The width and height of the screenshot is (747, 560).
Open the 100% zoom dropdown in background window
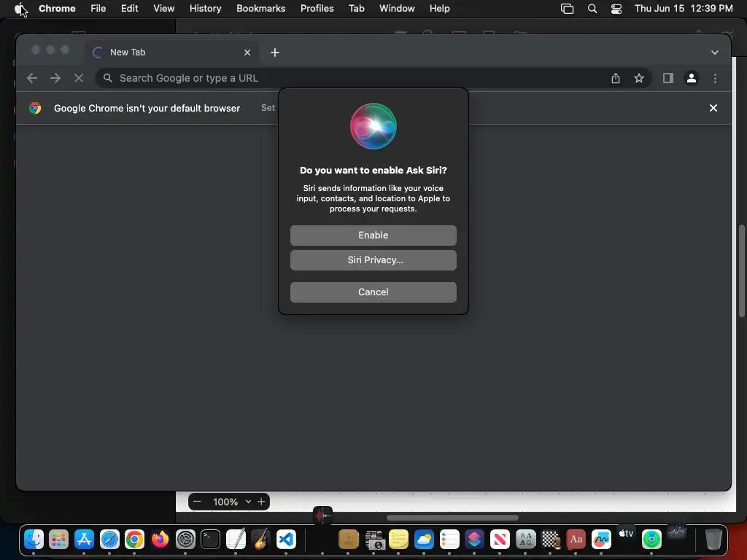232,502
